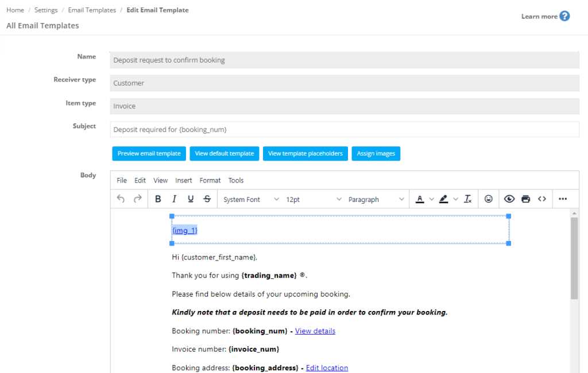588x373 pixels.
Task: Go to Home breadcrumb
Action: pos(15,10)
